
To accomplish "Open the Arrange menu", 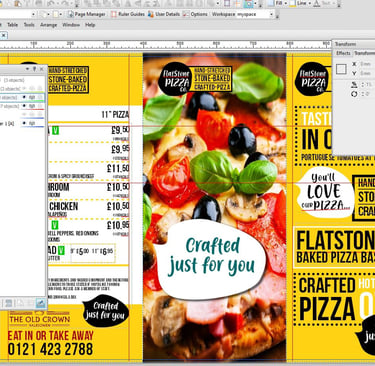I will (x=49, y=25).
